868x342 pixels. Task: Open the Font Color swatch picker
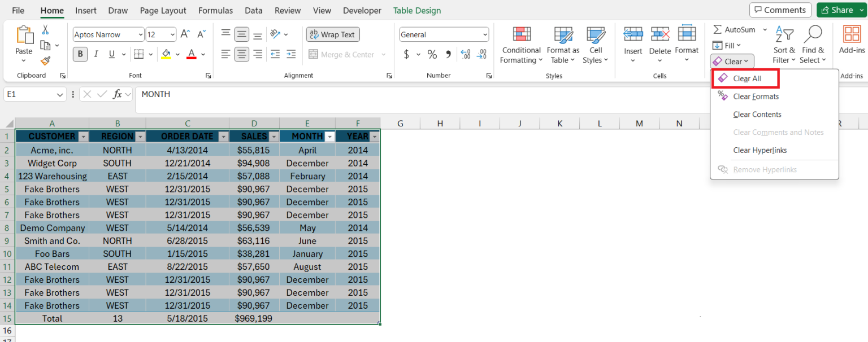(192, 54)
